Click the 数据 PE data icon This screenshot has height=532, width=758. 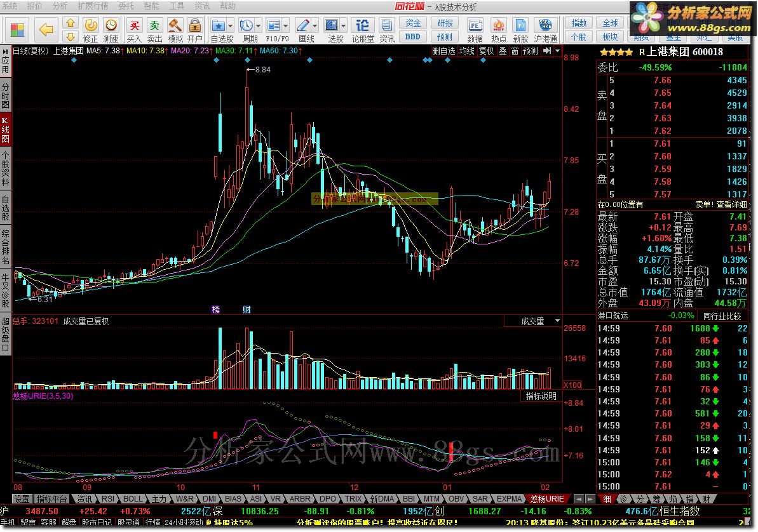(475, 25)
